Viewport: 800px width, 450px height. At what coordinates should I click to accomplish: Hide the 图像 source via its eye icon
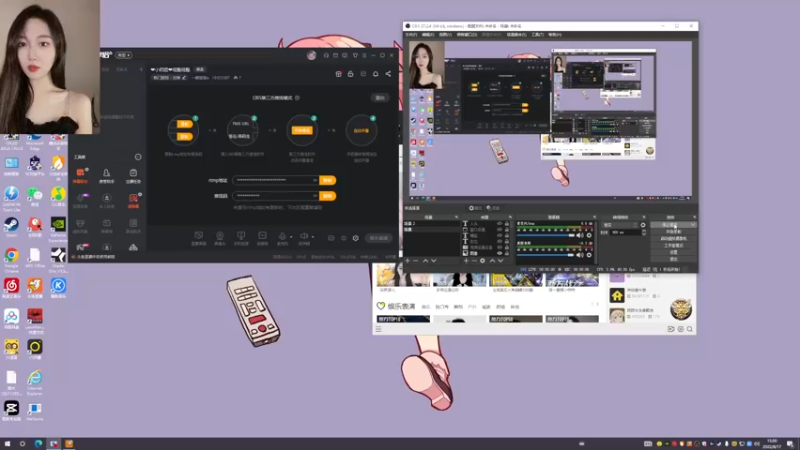click(499, 253)
